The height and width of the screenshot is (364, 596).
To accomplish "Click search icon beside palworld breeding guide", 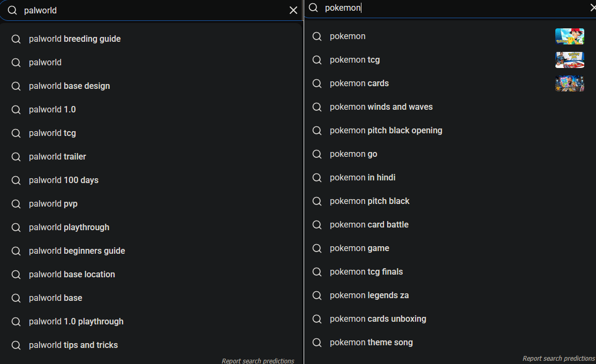I will click(x=16, y=39).
